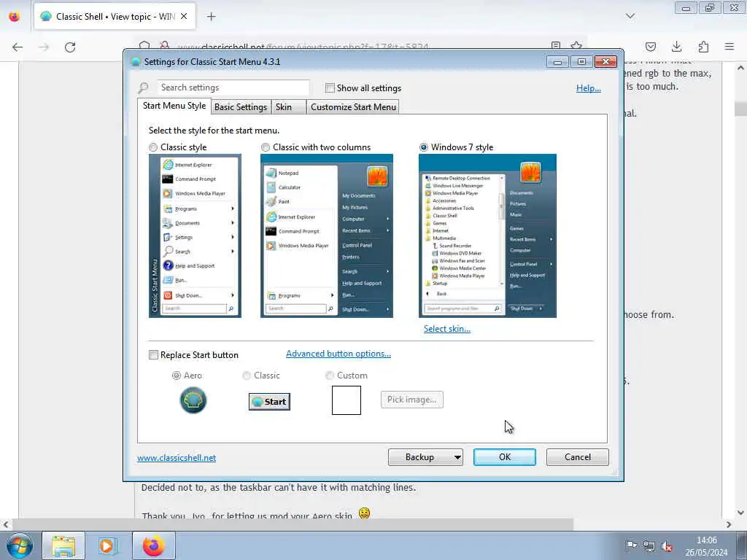Screen dimensions: 747x560
Task: Click the Classic Start Menu title icon
Action: click(135, 62)
